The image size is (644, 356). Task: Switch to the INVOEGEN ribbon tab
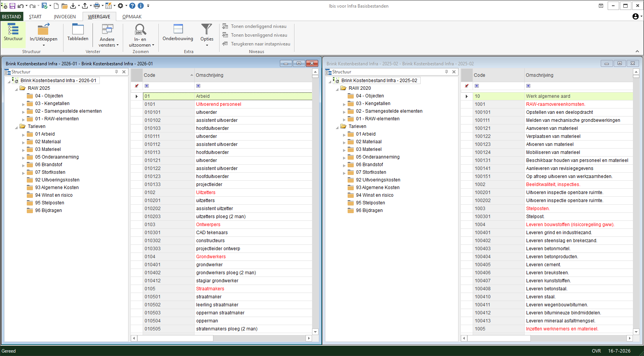pos(65,16)
